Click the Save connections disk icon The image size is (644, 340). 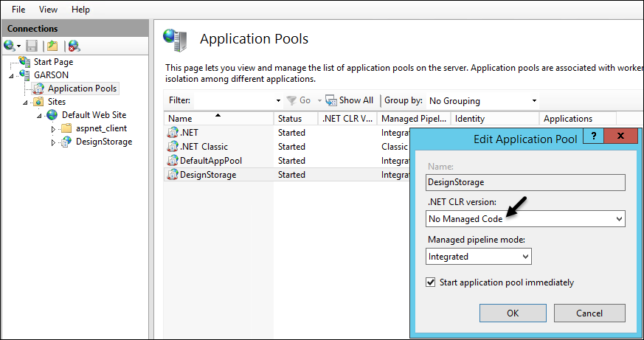pyautogui.click(x=32, y=46)
